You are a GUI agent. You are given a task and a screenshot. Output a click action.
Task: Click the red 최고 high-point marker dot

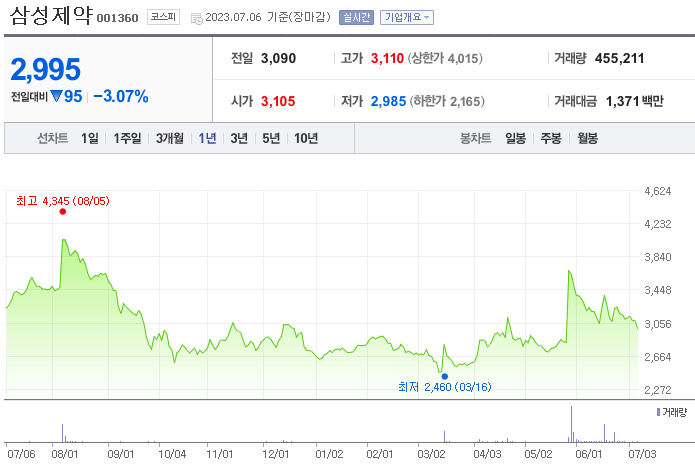(62, 211)
